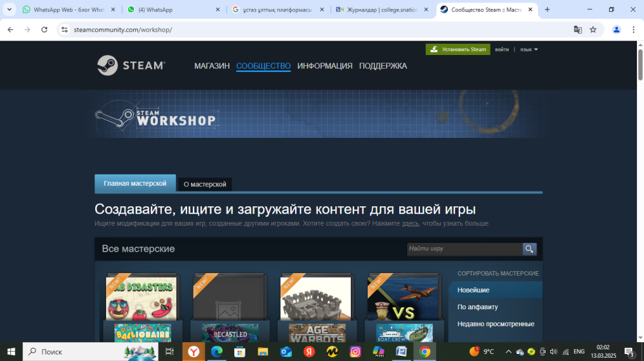Reload the current page

(x=45, y=30)
